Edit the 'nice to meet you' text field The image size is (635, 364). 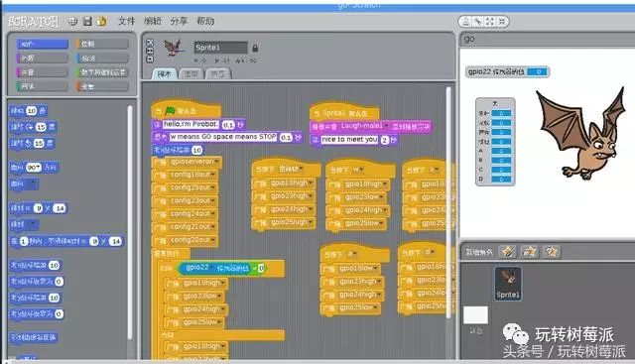(349, 139)
